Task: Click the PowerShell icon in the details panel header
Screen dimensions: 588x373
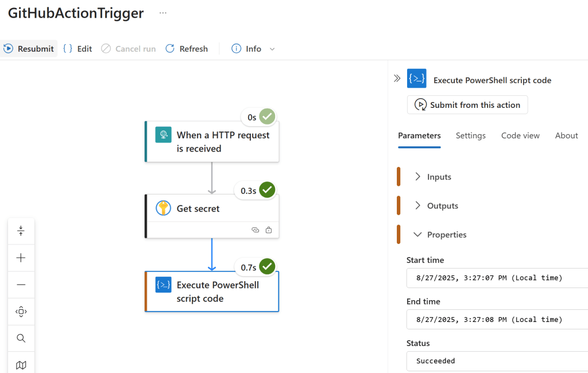Action: (x=416, y=79)
